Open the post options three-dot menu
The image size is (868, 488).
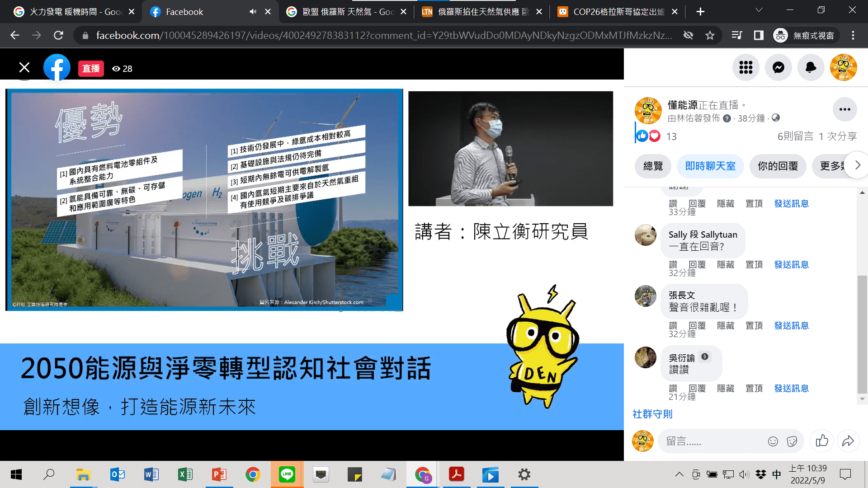coord(844,109)
